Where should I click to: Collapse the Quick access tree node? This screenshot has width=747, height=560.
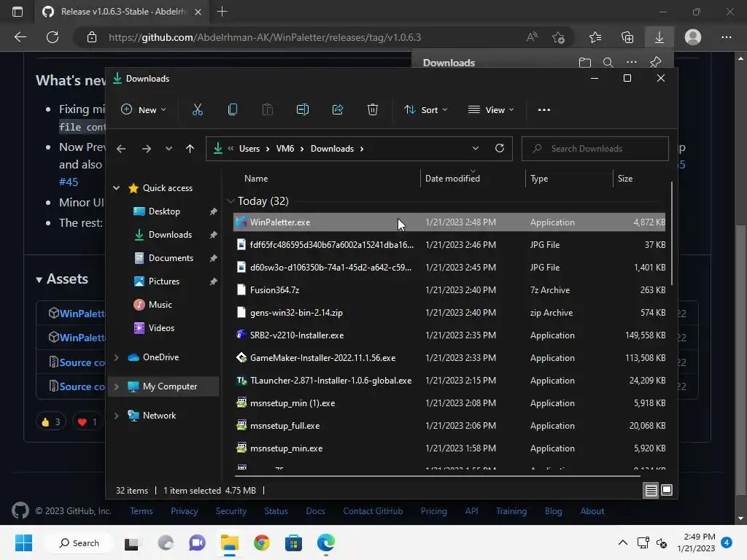coord(116,188)
